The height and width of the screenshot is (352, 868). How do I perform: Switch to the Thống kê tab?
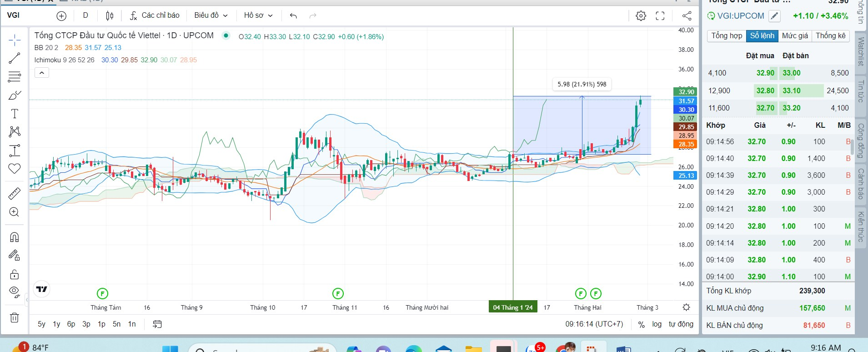point(830,35)
